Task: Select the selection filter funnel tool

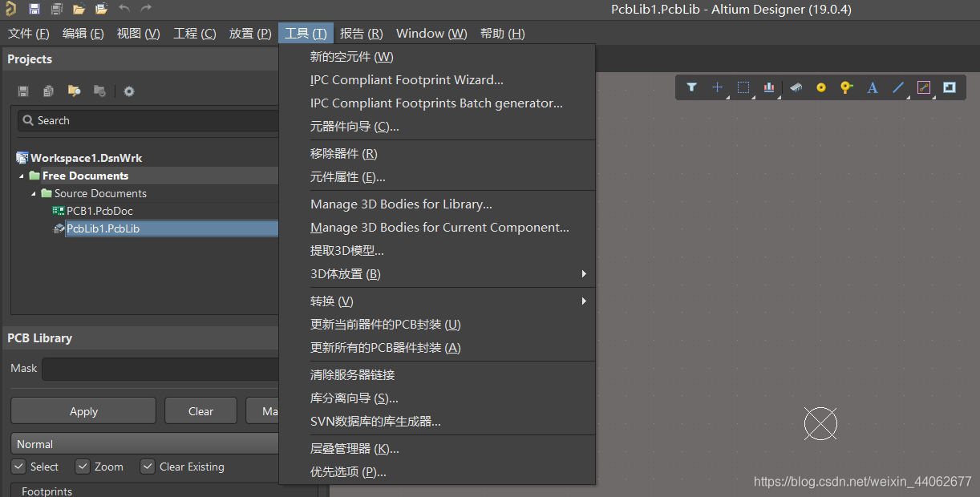Action: [691, 87]
